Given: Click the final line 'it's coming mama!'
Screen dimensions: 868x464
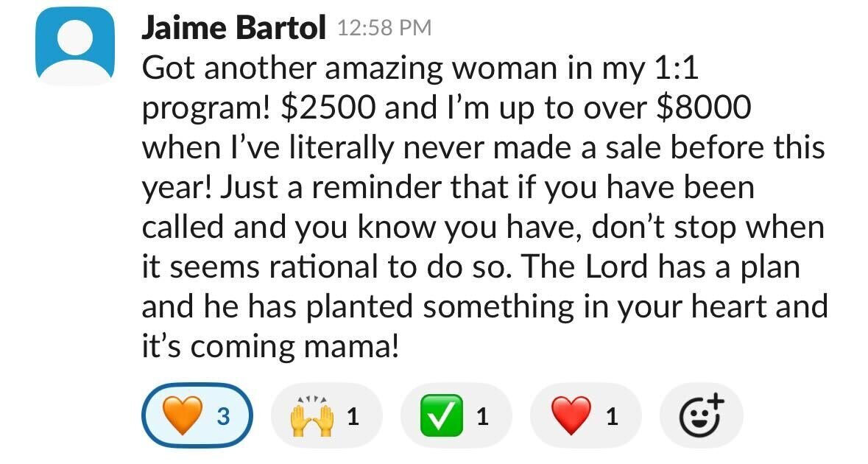Looking at the screenshot, I should [270, 347].
